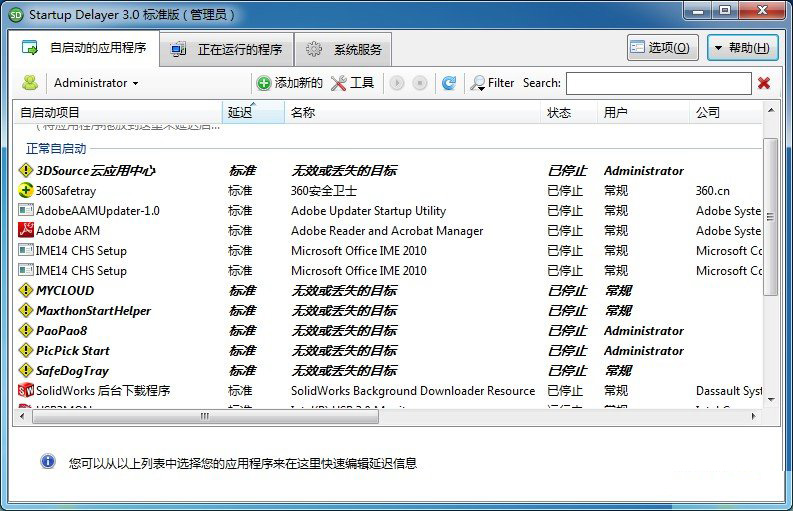The height and width of the screenshot is (511, 793).
Task: Click vertical scrollbar down arrow
Action: coord(771,400)
